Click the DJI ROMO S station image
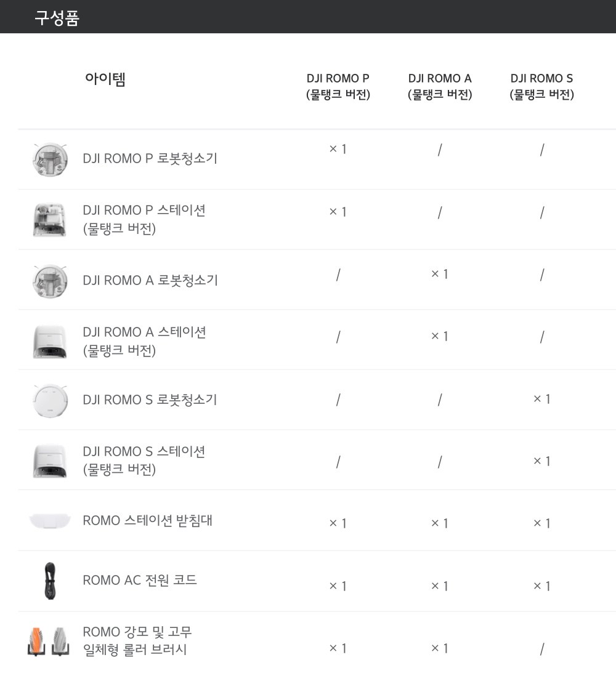This screenshot has width=616, height=684. (50, 461)
